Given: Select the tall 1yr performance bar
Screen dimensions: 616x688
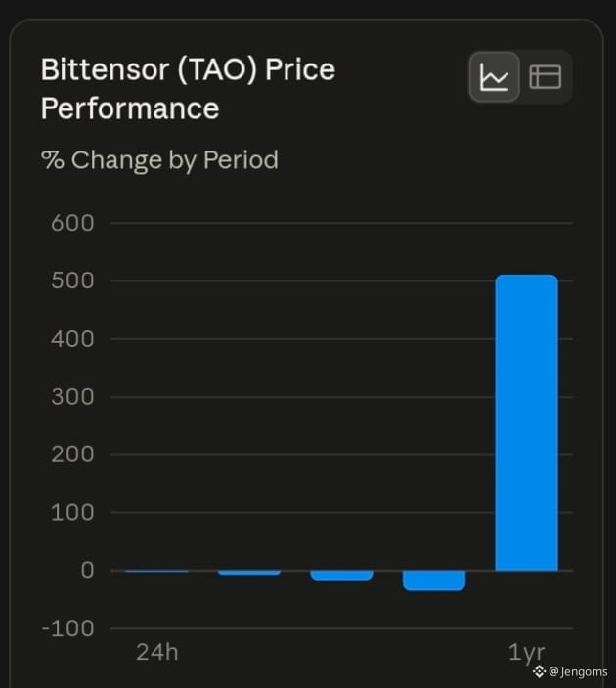Looking at the screenshot, I should tap(526, 422).
